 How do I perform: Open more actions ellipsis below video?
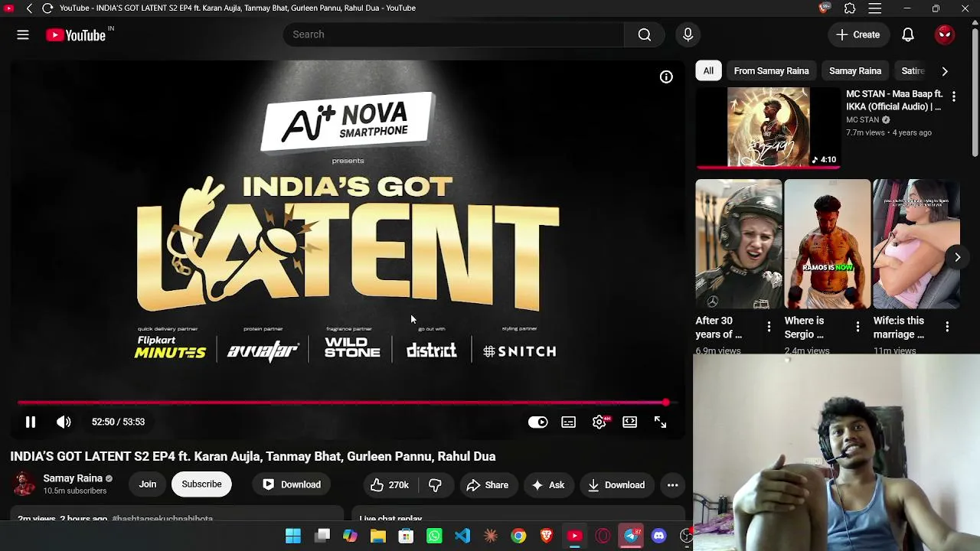click(672, 485)
